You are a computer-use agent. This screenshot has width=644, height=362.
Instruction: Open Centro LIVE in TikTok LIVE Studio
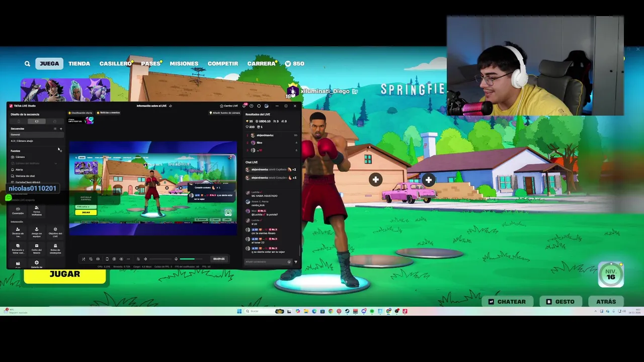point(229,106)
